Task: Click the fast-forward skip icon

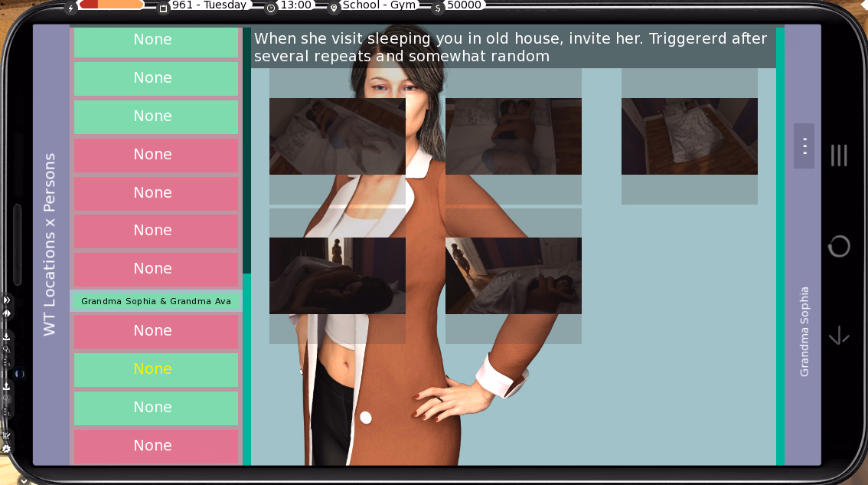Action: click(x=7, y=300)
